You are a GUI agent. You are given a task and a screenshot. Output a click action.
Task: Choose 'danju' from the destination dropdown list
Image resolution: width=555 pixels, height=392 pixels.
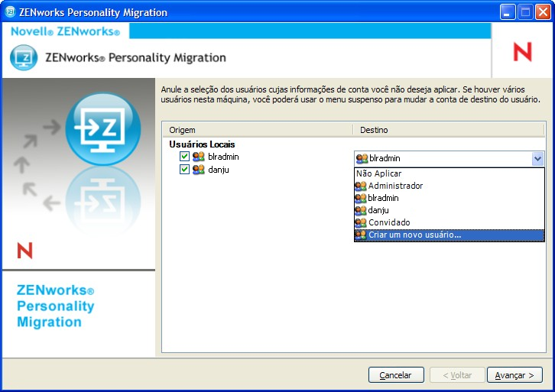[450, 210]
